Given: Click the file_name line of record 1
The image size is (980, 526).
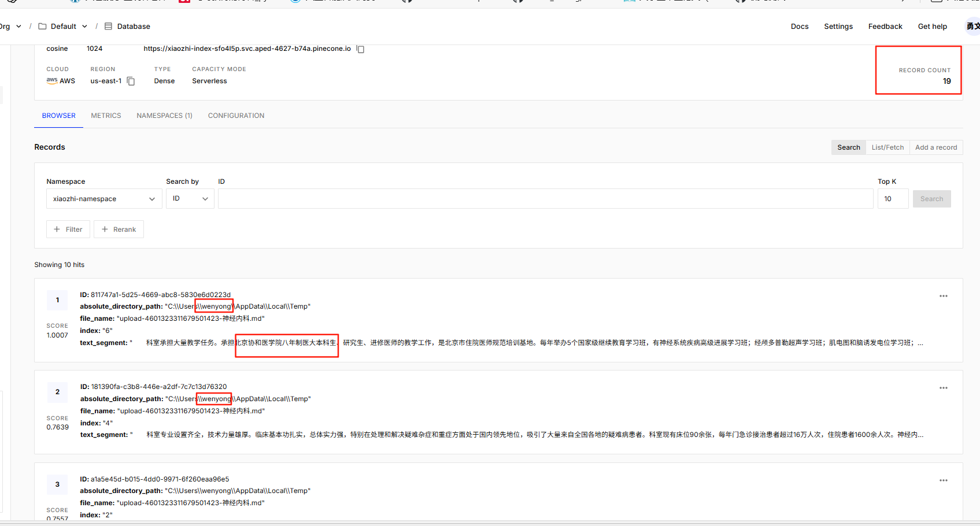Looking at the screenshot, I should pos(172,318).
